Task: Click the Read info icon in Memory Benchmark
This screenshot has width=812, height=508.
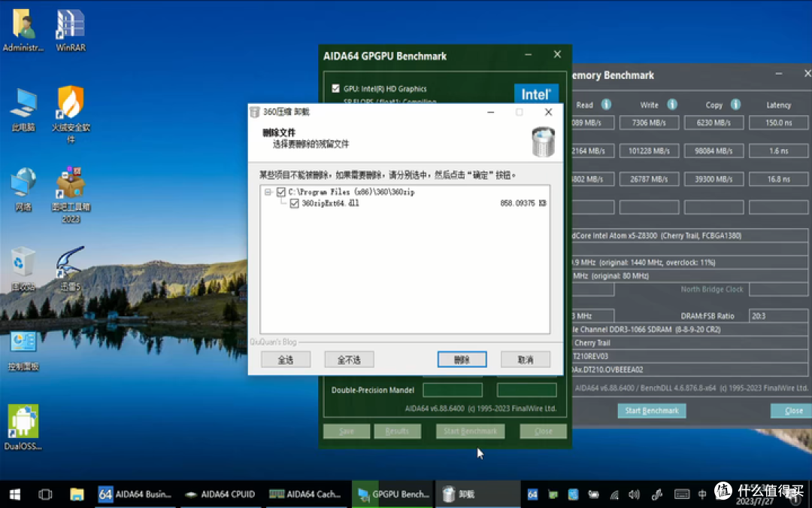Action: click(x=606, y=104)
